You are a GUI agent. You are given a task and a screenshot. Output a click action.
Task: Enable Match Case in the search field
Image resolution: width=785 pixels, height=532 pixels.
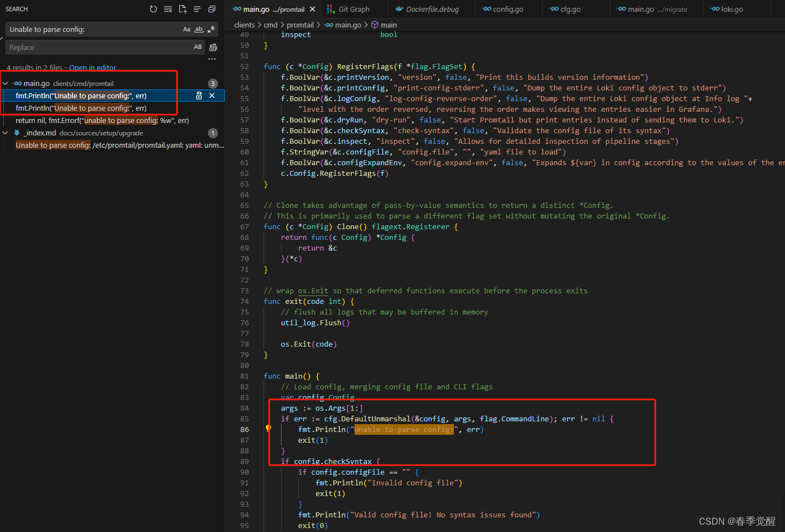[187, 29]
